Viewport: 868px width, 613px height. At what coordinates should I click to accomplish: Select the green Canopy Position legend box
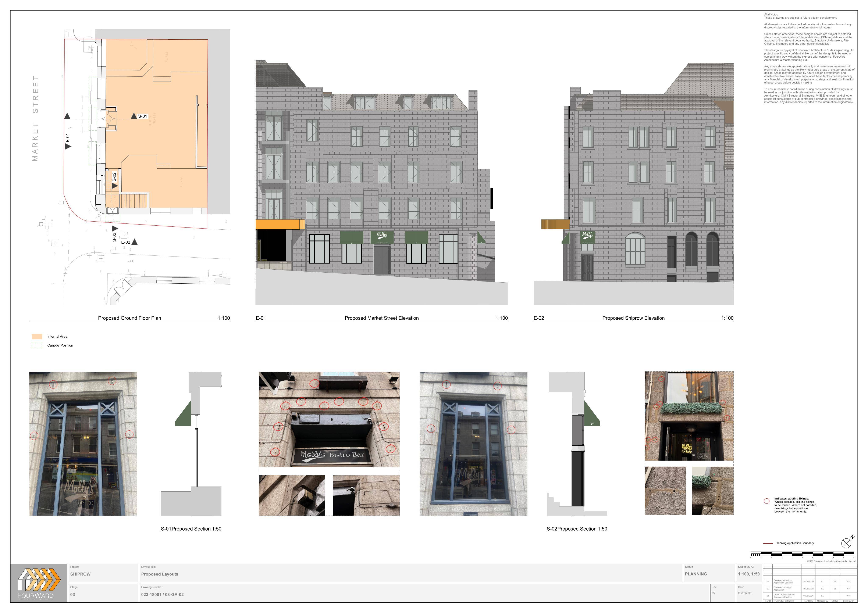pos(37,345)
